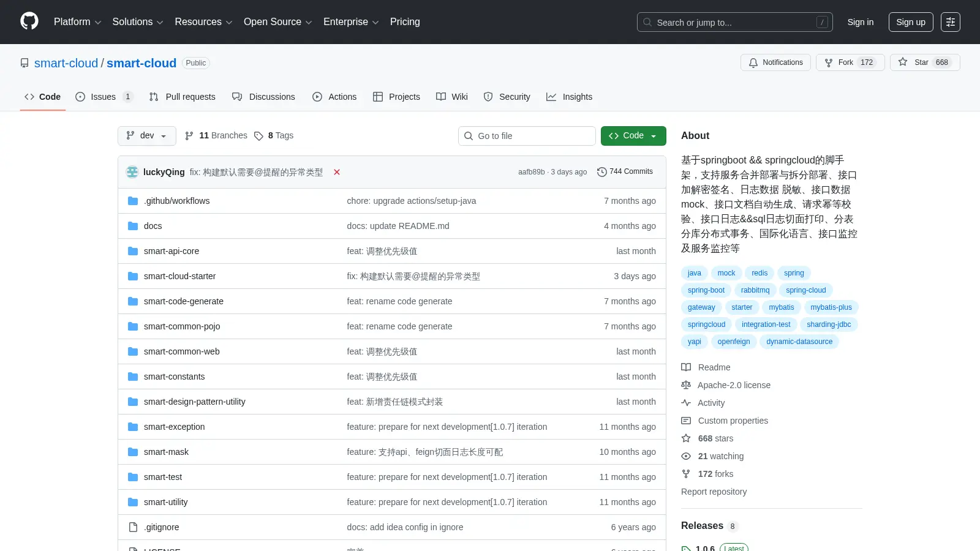Open the Insights tab
This screenshot has height=551, width=980.
570,97
